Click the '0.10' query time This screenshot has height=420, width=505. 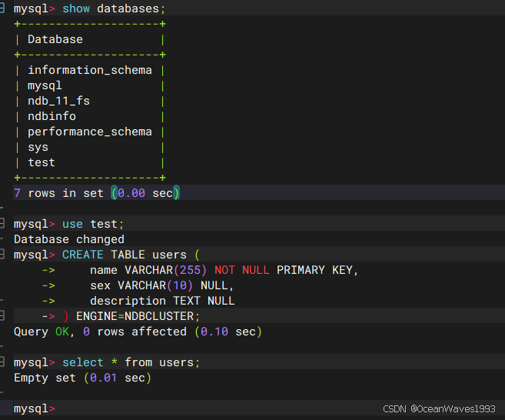click(x=214, y=332)
